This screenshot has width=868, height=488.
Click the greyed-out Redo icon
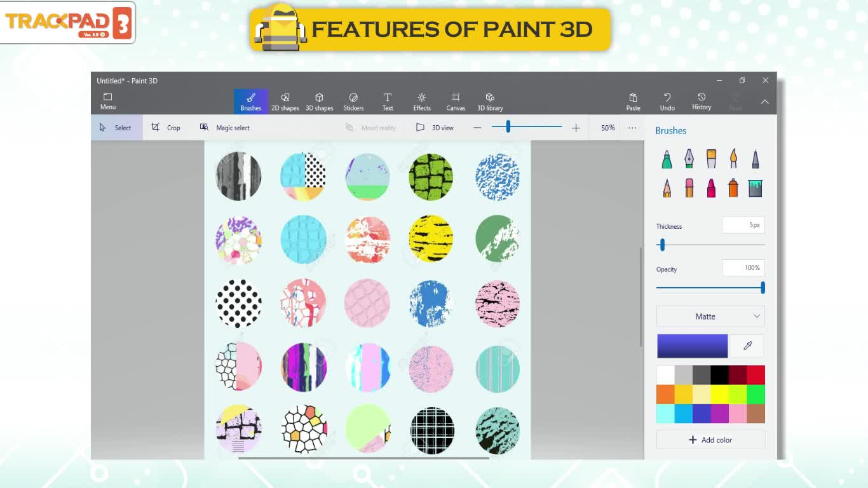coord(736,102)
